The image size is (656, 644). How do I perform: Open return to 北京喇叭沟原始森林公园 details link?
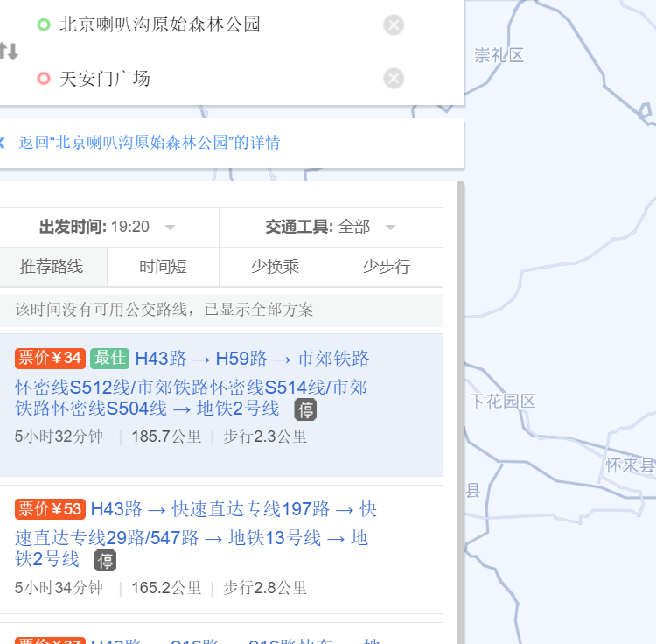[x=150, y=143]
